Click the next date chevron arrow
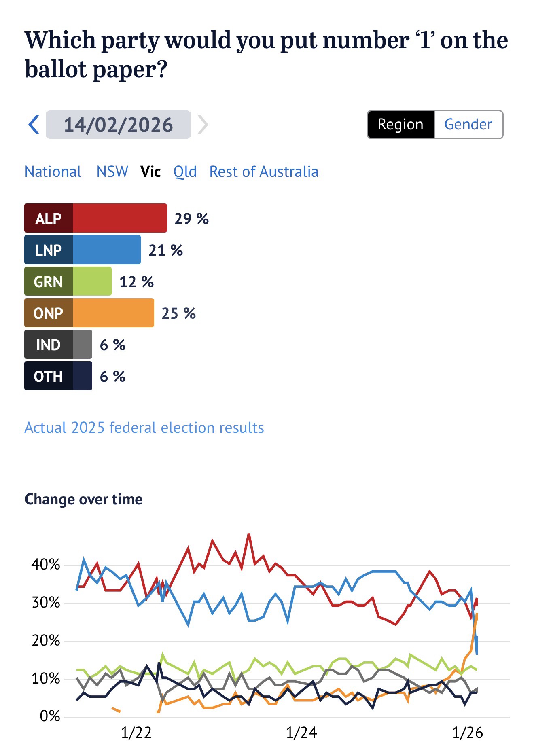Viewport: 534px width, 756px height. click(203, 125)
